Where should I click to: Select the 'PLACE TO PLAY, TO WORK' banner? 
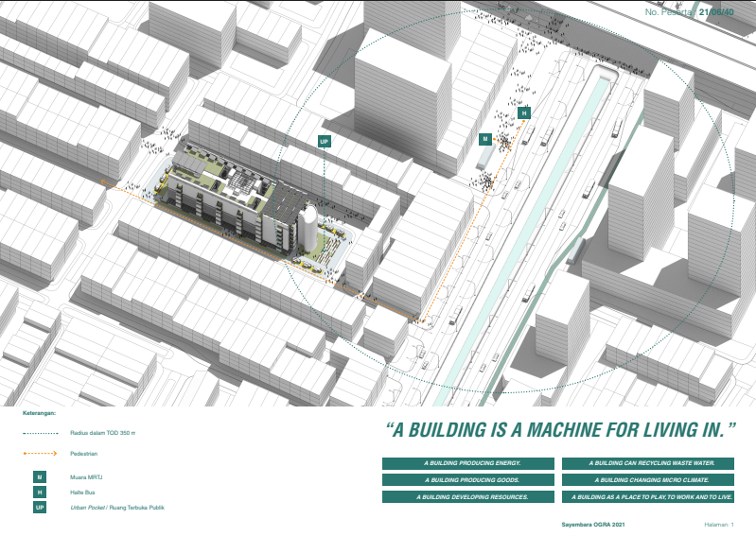(x=650, y=496)
